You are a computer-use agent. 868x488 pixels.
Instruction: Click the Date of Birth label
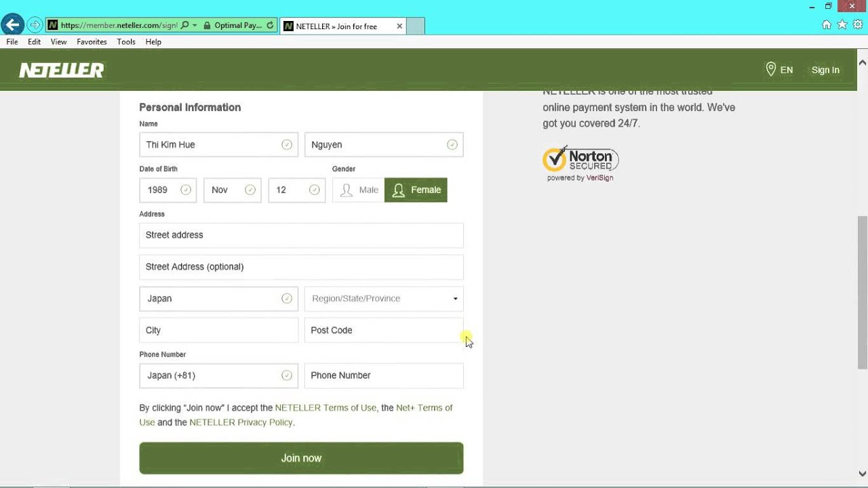pyautogui.click(x=158, y=169)
